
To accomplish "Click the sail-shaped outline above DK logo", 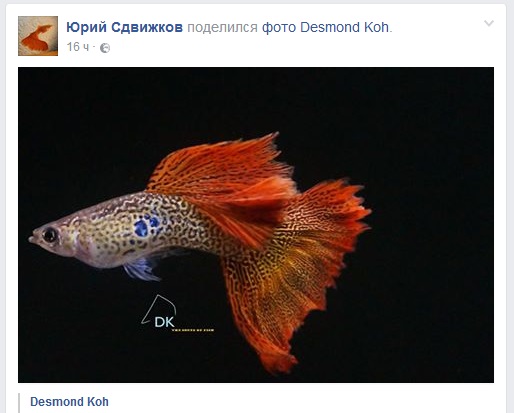I will coord(158,308).
